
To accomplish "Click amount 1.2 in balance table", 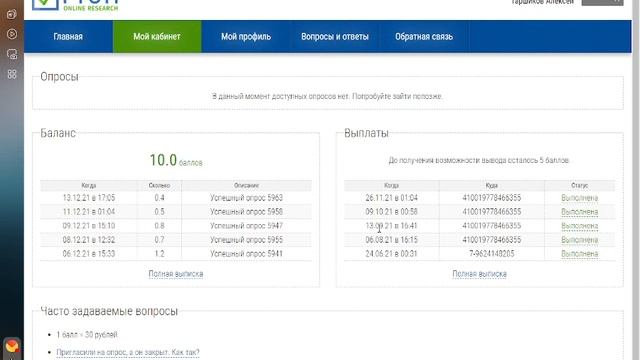I will (159, 253).
